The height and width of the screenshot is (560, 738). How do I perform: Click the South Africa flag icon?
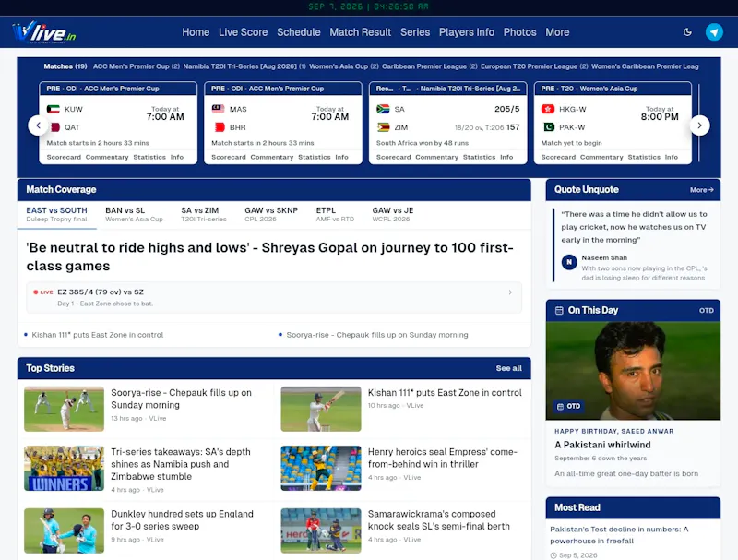(x=383, y=109)
